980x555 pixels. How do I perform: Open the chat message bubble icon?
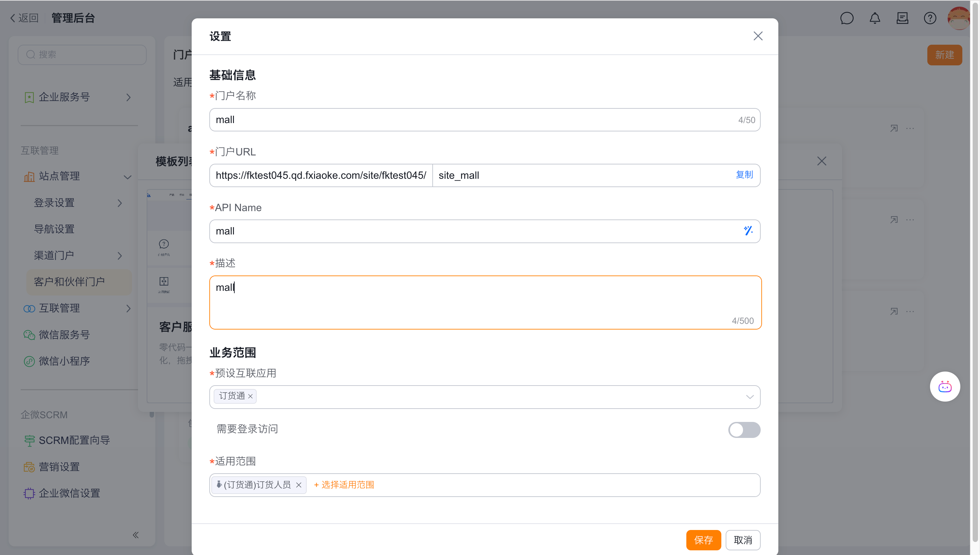pos(847,18)
